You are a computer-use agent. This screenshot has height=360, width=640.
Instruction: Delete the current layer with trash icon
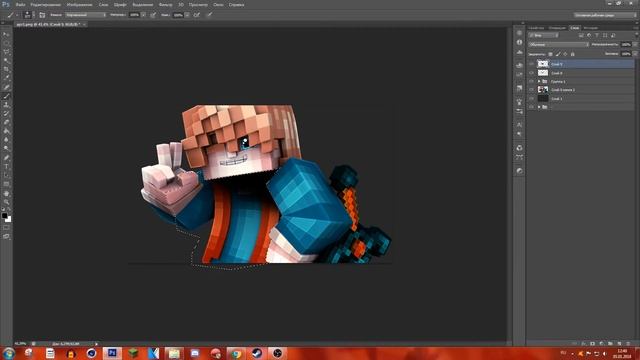(x=628, y=344)
